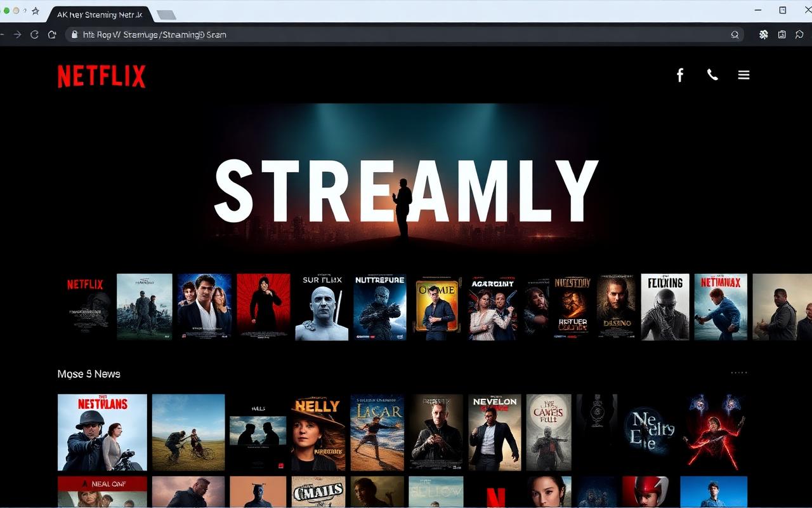Open the NESTPLANS poster

pyautogui.click(x=102, y=432)
